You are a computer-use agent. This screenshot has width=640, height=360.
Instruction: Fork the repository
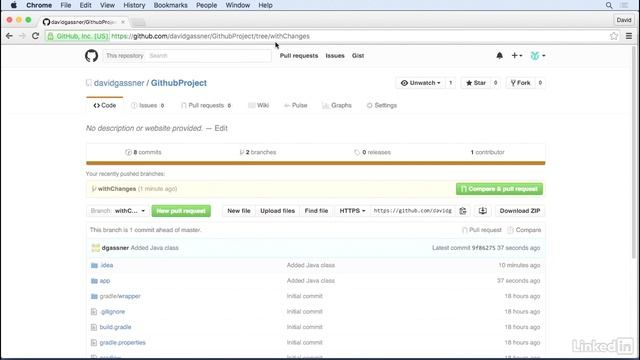pos(520,83)
